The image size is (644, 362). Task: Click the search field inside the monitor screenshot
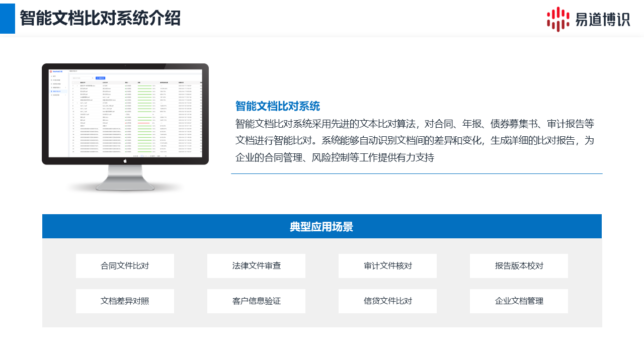pyautogui.click(x=83, y=78)
